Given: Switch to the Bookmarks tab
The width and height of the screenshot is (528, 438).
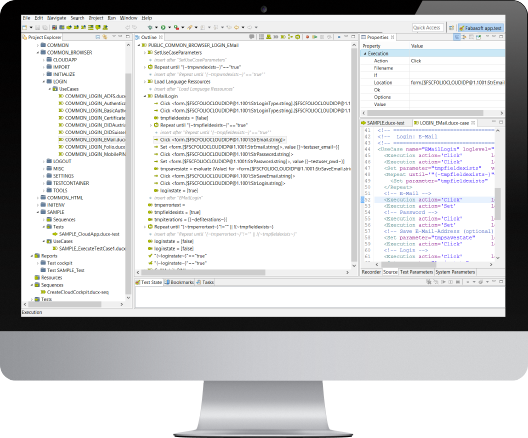Looking at the screenshot, I should pyautogui.click(x=179, y=282).
